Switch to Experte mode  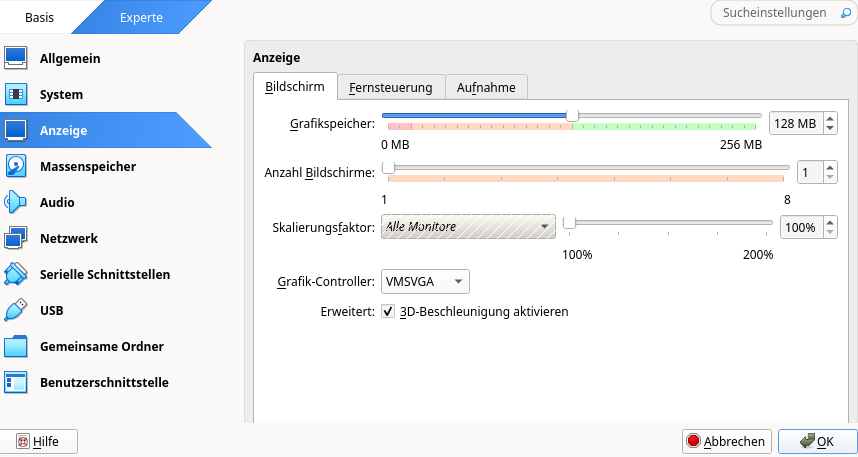(143, 17)
